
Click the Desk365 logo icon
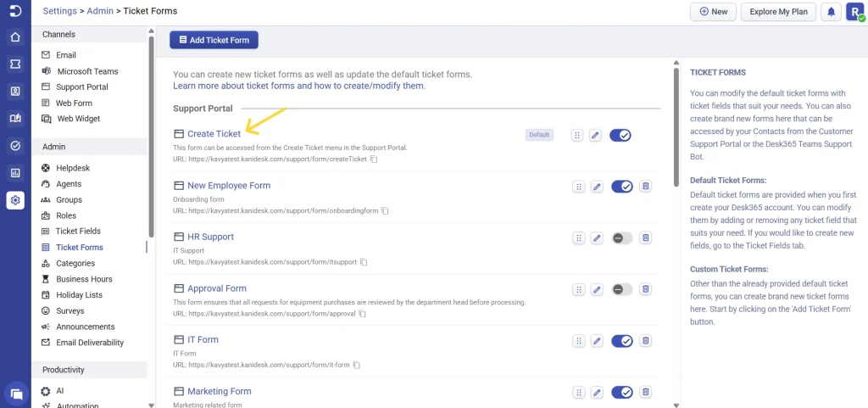[15, 11]
